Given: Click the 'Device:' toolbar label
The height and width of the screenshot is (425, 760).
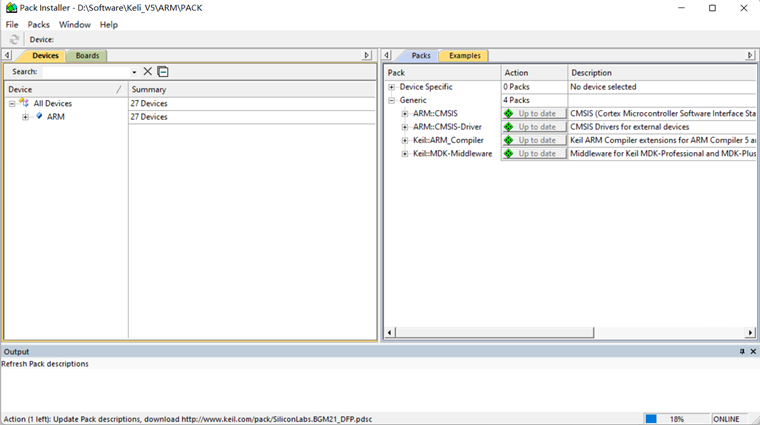Looking at the screenshot, I should pyautogui.click(x=42, y=40).
